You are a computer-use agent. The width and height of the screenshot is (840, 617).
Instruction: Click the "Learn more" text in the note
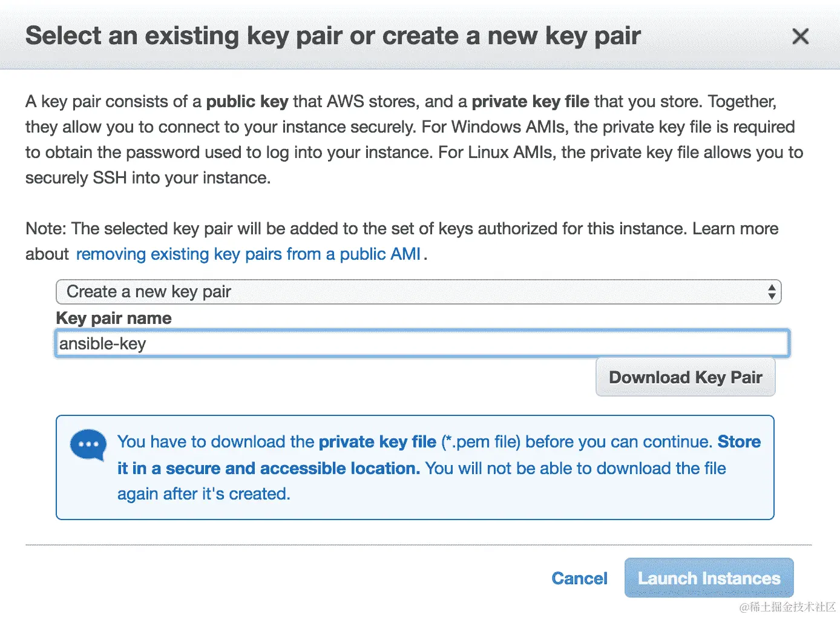click(x=735, y=229)
